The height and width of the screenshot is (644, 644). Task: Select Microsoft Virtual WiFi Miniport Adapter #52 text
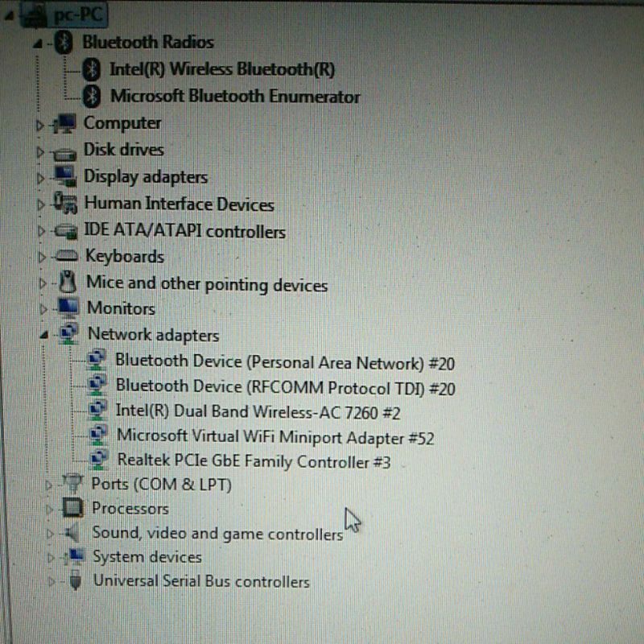275,437
